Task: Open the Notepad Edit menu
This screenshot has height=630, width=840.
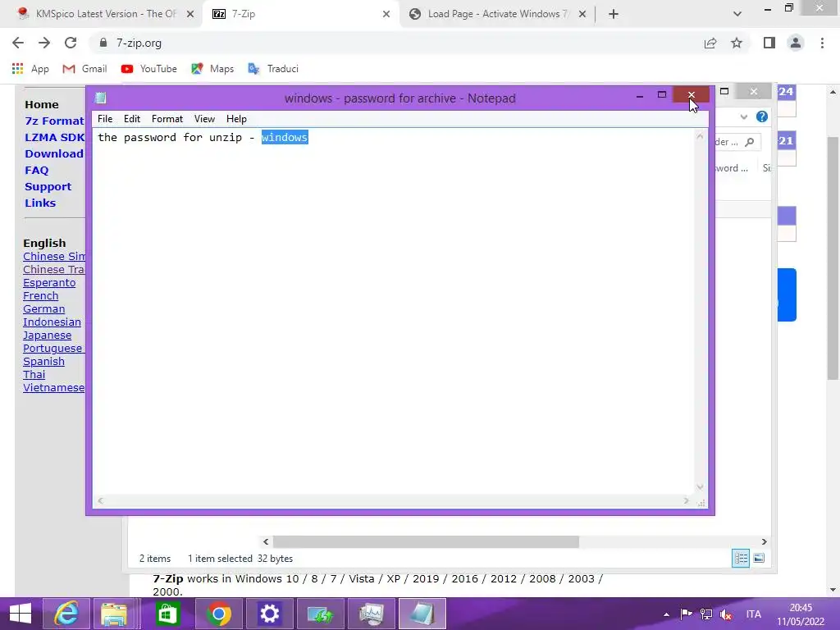Action: tap(132, 119)
